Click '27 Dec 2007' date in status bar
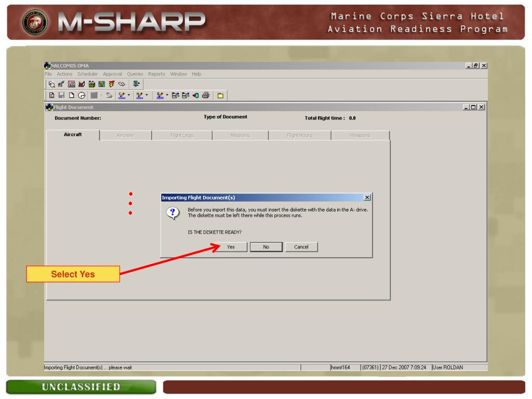This screenshot has width=532, height=399. click(396, 367)
